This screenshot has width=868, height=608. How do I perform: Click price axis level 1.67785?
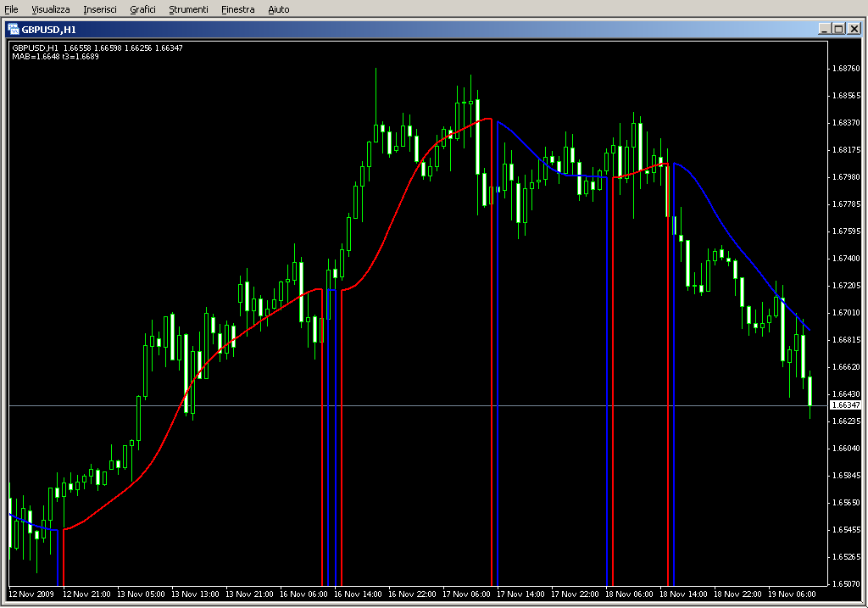click(847, 204)
